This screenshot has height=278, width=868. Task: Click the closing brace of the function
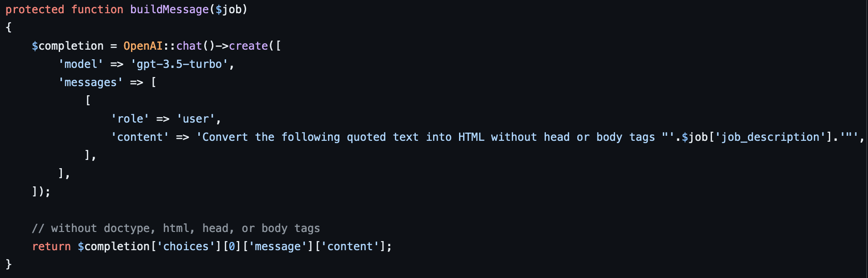(9, 264)
